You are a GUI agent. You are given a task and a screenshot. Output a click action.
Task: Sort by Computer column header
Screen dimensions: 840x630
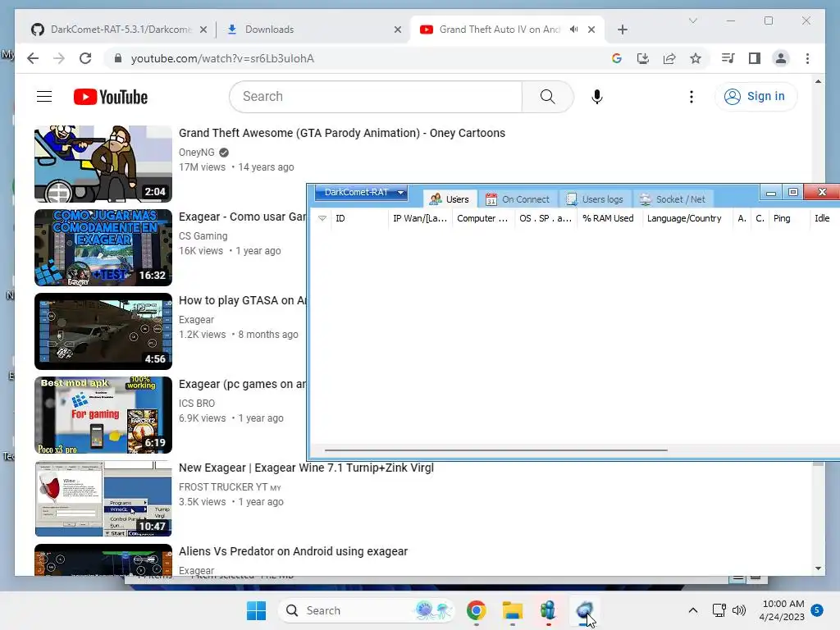point(482,218)
